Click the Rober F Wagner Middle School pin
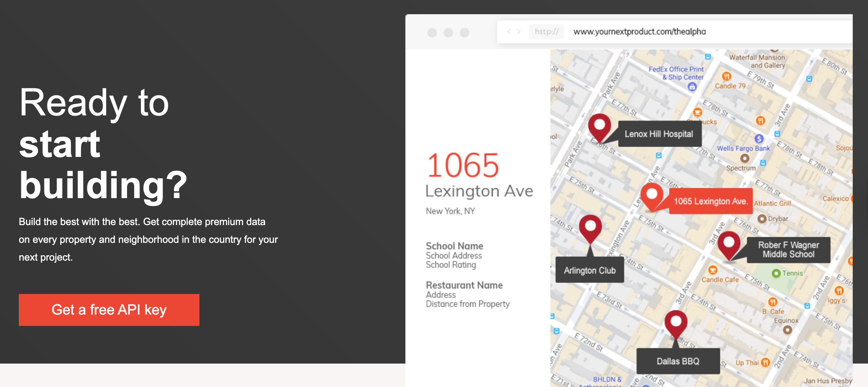Image resolution: width=868 pixels, height=387 pixels. (729, 244)
